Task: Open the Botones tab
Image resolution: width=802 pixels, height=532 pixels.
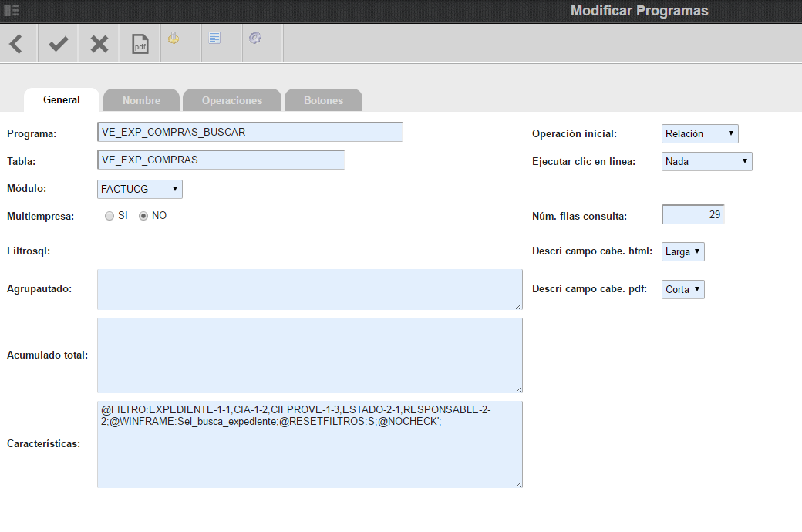Action: click(323, 100)
